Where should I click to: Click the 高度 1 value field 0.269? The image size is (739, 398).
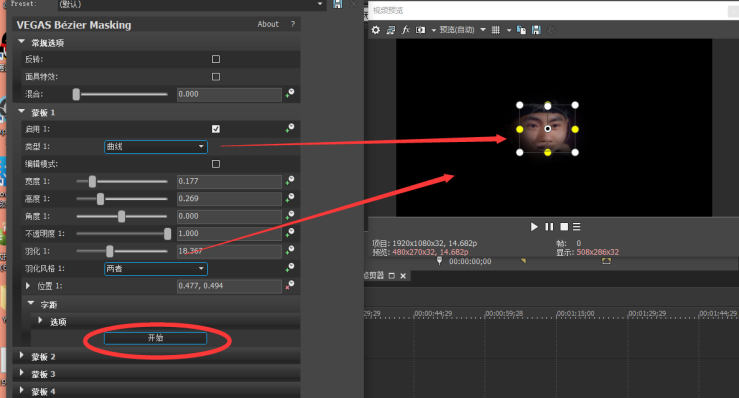click(x=229, y=199)
